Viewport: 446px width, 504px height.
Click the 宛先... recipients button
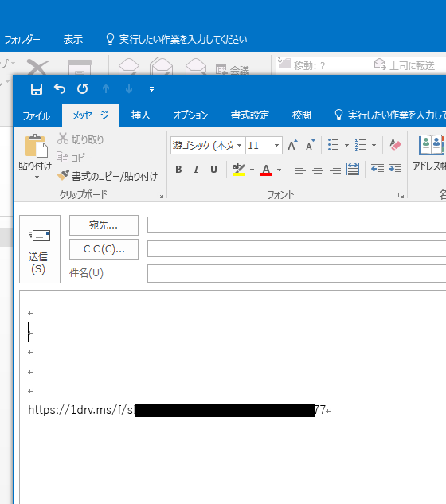coord(104,225)
